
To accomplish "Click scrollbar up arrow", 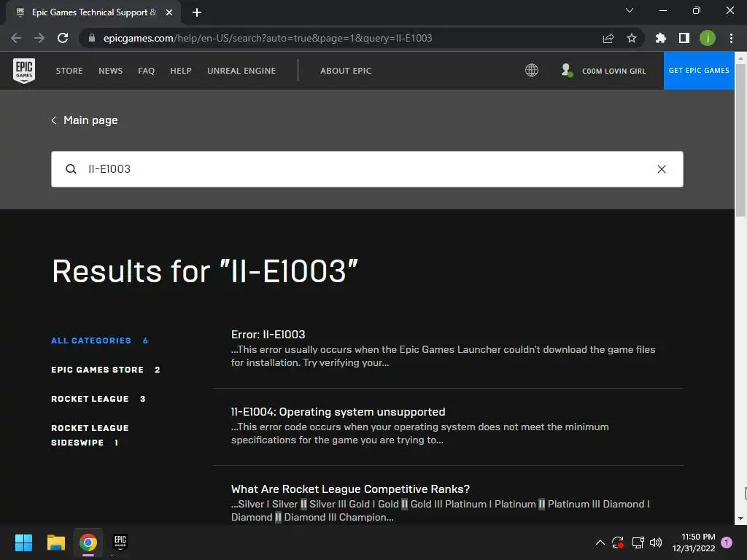I will [741, 58].
